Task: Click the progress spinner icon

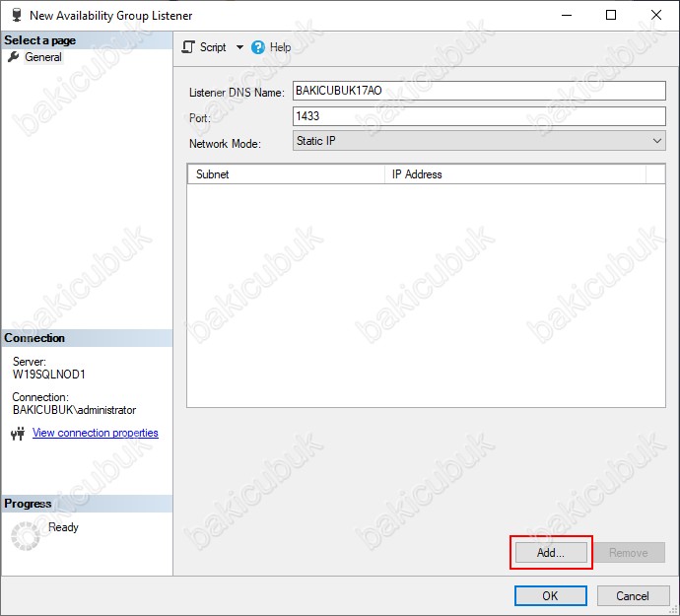Action: click(x=26, y=536)
